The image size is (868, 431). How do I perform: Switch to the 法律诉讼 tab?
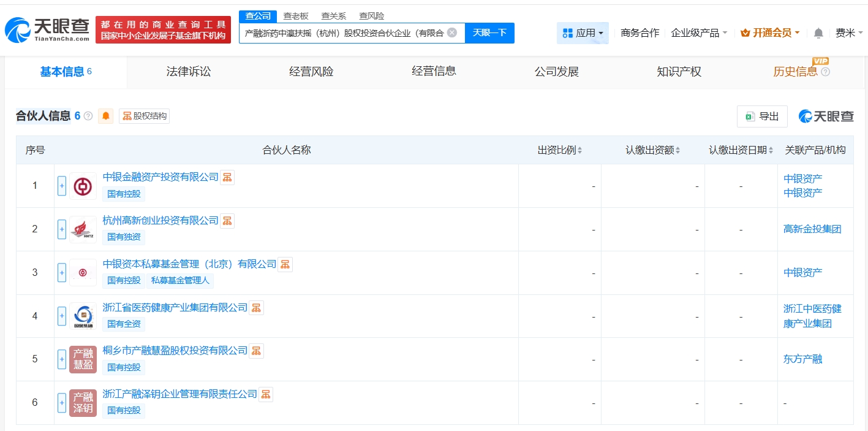click(x=188, y=72)
